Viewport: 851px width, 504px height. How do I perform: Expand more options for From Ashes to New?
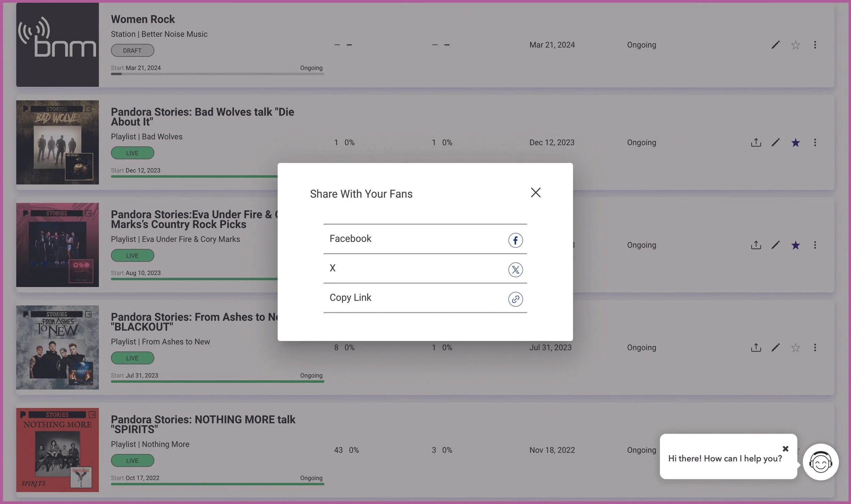815,347
